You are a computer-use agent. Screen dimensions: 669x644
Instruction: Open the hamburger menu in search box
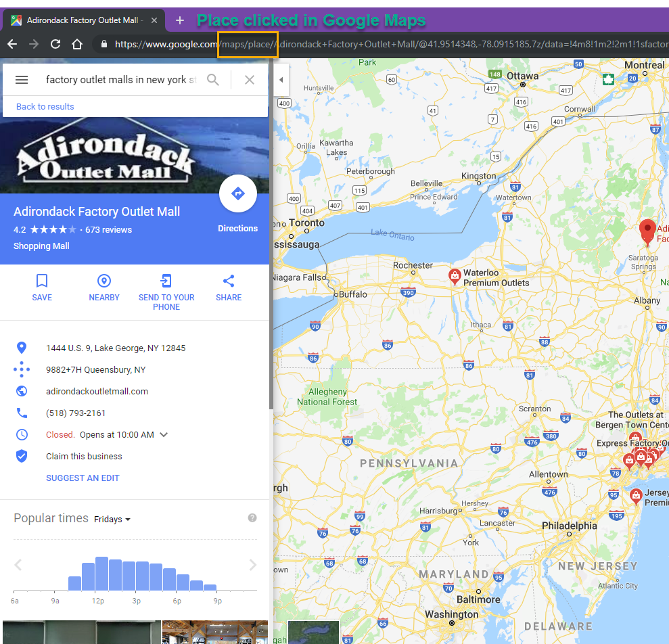(x=22, y=80)
